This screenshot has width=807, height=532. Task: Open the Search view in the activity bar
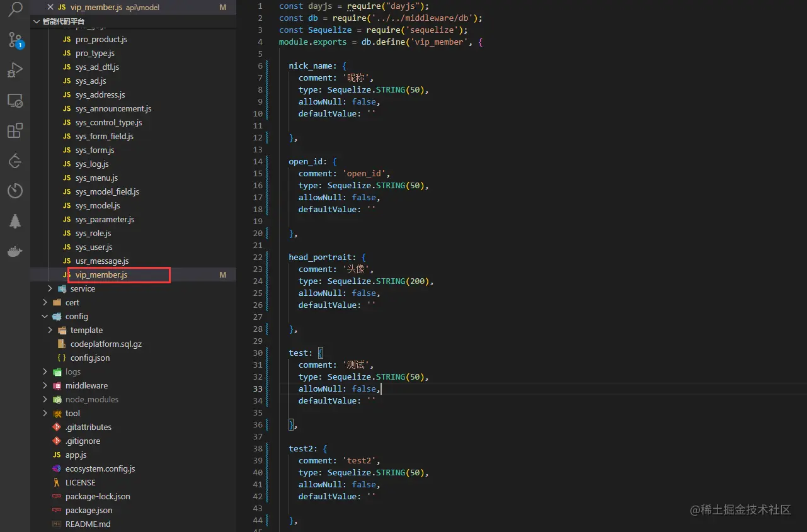(15, 9)
